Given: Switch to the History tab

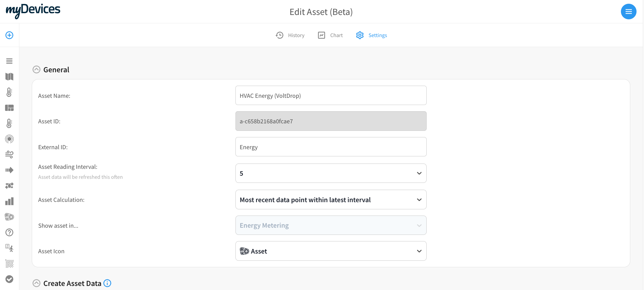Looking at the screenshot, I should (x=290, y=35).
